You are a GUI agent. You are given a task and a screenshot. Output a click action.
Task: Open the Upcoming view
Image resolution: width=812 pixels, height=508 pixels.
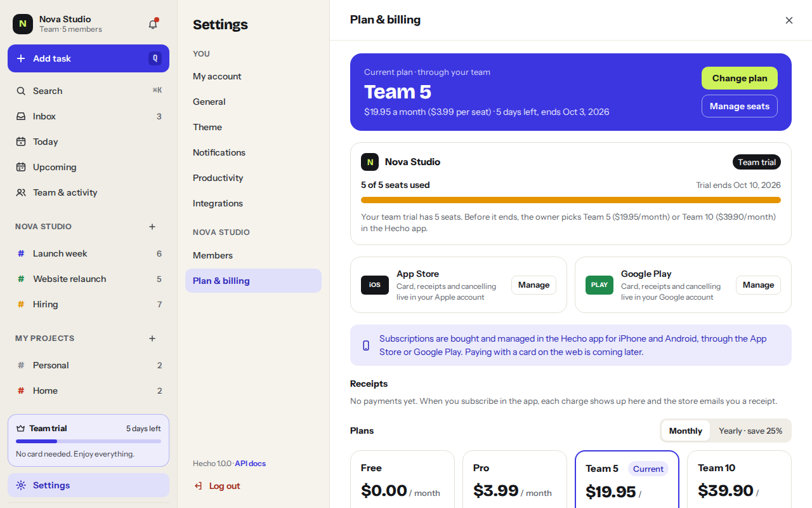pos(88,167)
